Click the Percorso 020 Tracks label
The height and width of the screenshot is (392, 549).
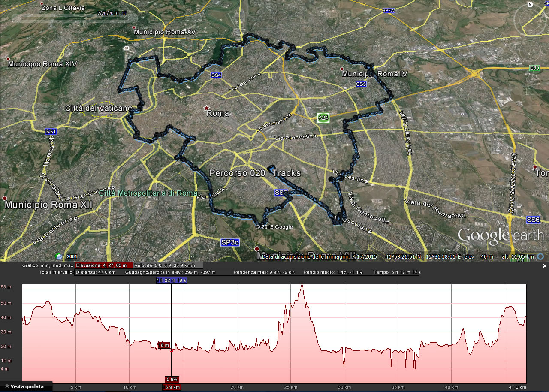coord(255,173)
